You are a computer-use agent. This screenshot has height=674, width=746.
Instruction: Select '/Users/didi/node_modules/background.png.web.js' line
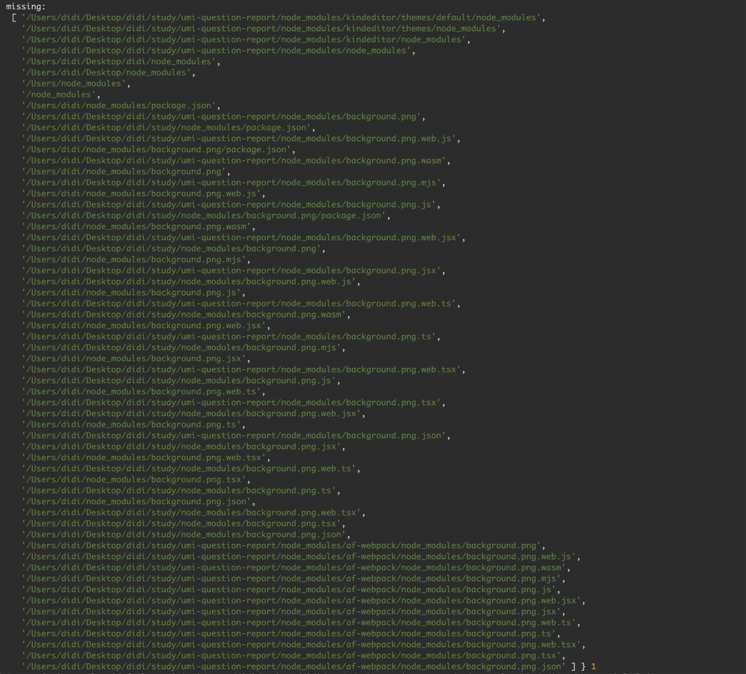click(x=144, y=194)
